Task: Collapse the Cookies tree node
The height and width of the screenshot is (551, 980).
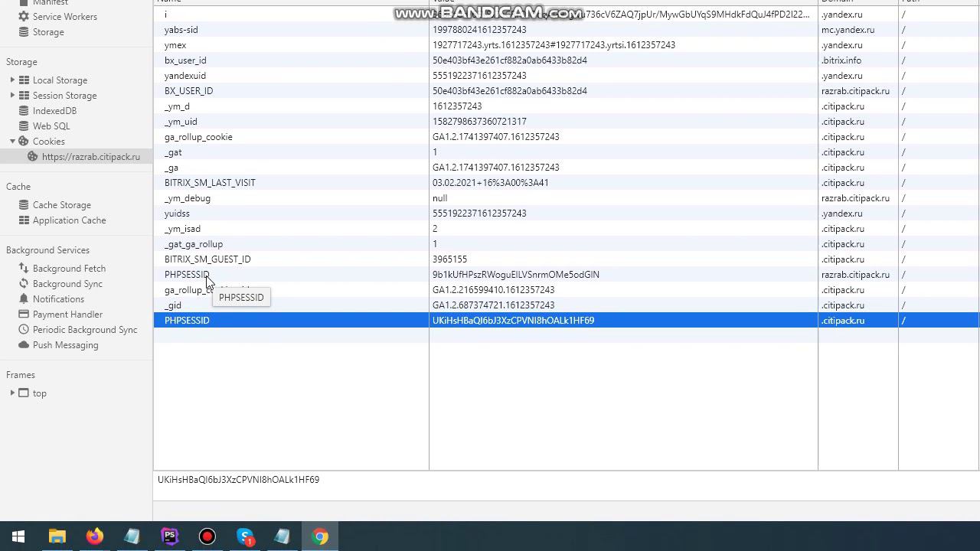Action: coord(12,141)
